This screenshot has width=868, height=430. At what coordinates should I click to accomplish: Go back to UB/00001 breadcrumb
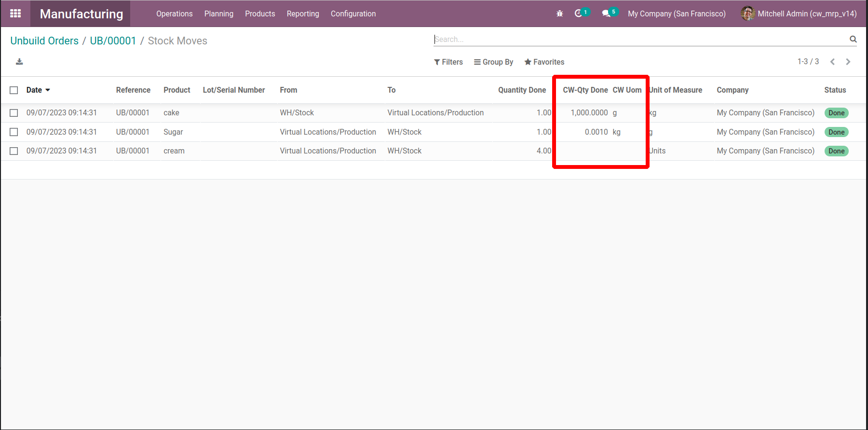tap(113, 41)
